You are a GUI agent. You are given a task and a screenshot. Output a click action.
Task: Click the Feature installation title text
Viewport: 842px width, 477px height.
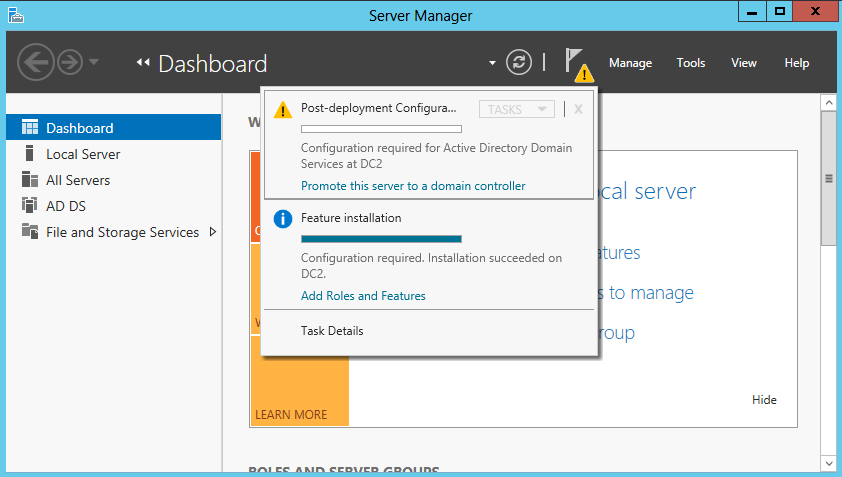[351, 218]
